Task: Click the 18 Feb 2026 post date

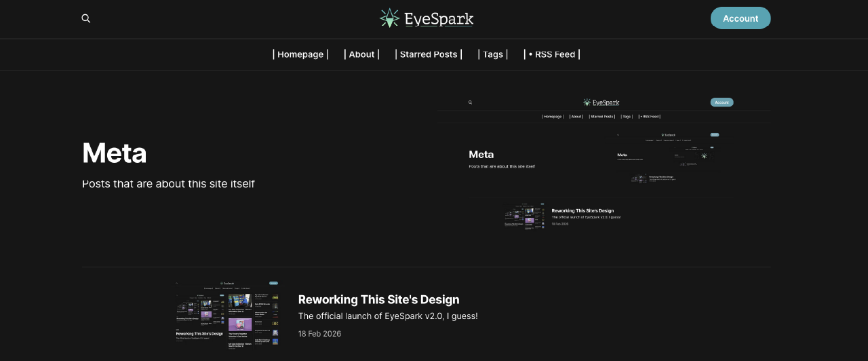Action: coord(319,334)
